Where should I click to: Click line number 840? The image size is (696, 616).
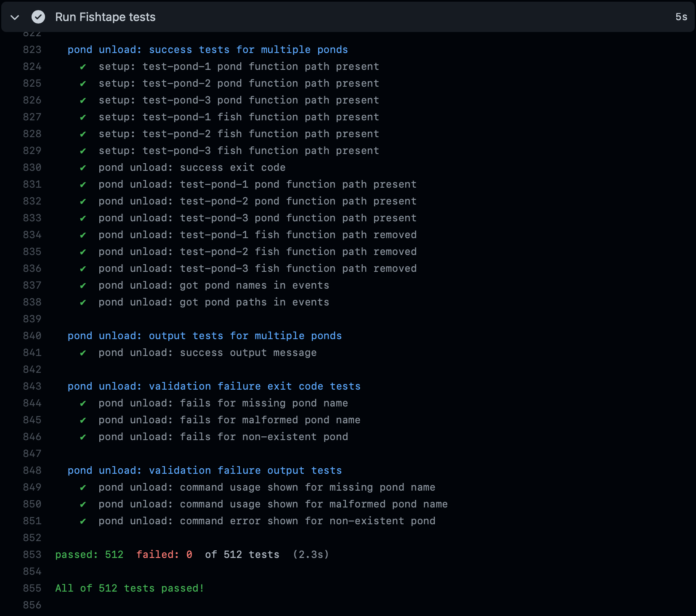click(x=32, y=336)
